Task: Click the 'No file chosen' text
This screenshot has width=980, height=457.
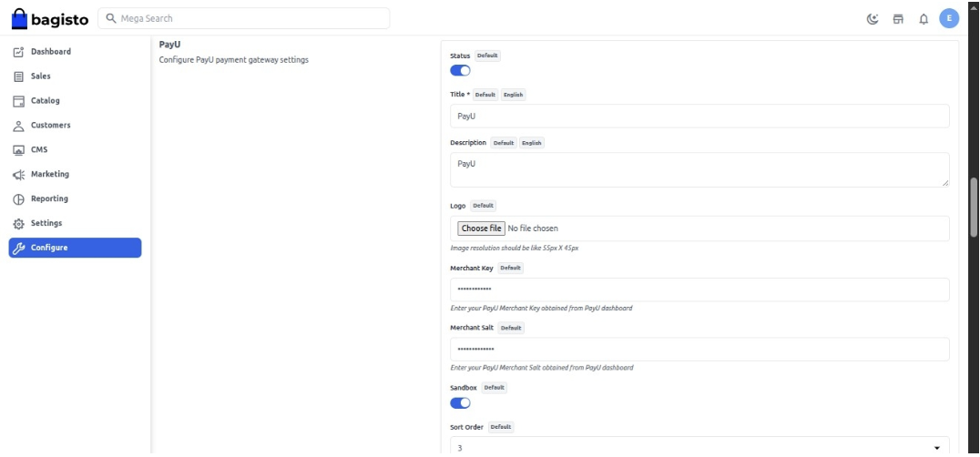Action: pyautogui.click(x=533, y=228)
